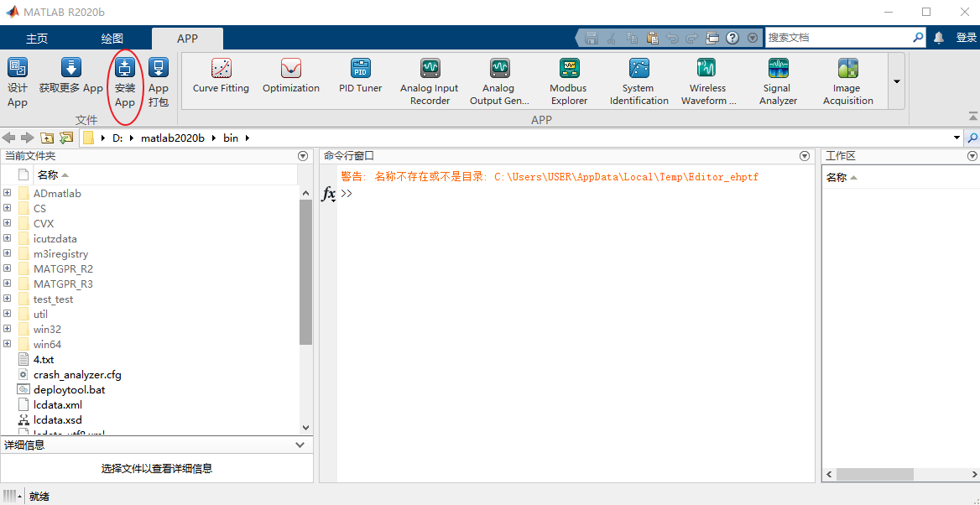Expand the icutzdata folder node
This screenshot has height=505, width=980.
tap(7, 238)
